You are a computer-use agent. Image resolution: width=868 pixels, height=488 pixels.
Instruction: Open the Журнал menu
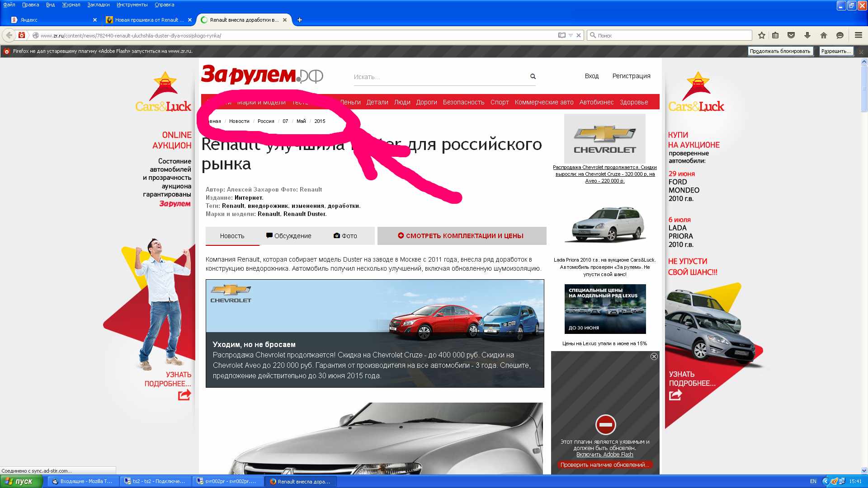click(71, 5)
